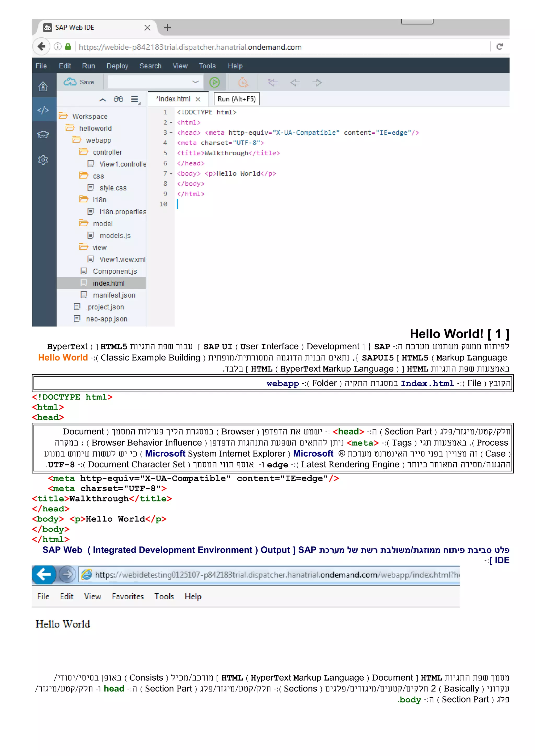Open the Development code perspective icon
The height and width of the screenshot is (756, 535).
point(43,110)
